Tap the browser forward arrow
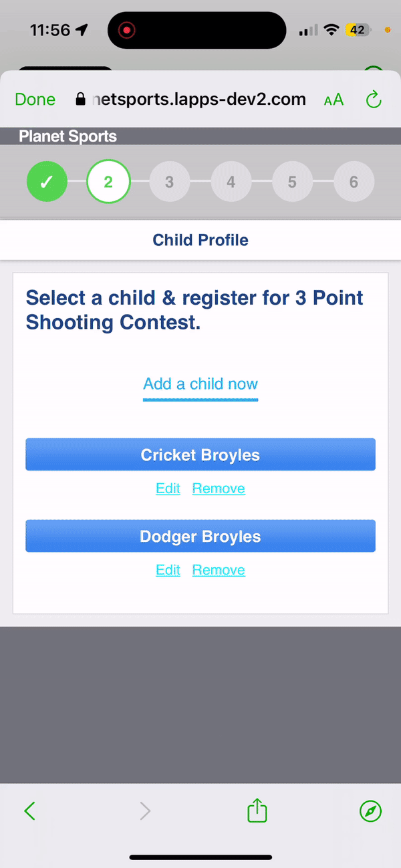Image resolution: width=401 pixels, height=868 pixels. click(x=145, y=811)
